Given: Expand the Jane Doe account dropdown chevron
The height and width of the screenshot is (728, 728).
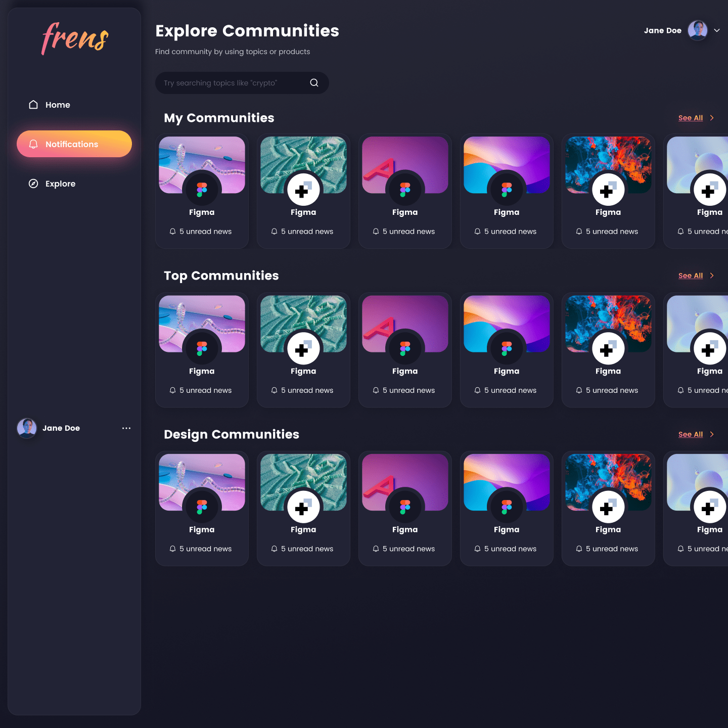Looking at the screenshot, I should click(716, 30).
